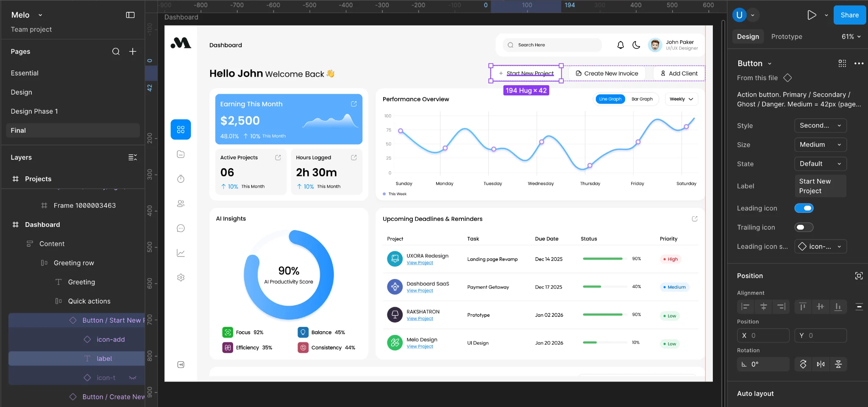Align vertical centers in Alignment controls

821,307
